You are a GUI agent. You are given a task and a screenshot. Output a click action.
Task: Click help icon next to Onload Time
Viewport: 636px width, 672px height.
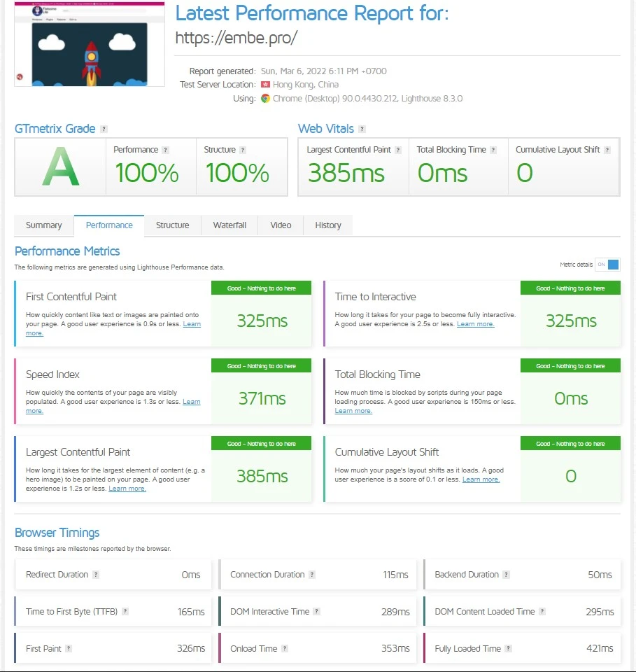pyautogui.click(x=285, y=649)
